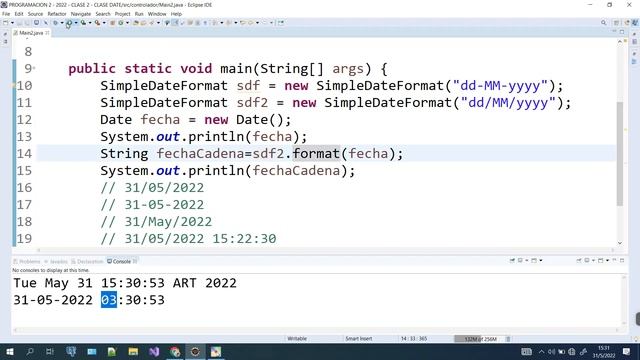Viewport: 640px width, 360px height.
Task: Click the Open Type toolbar icon
Action: 136,23
